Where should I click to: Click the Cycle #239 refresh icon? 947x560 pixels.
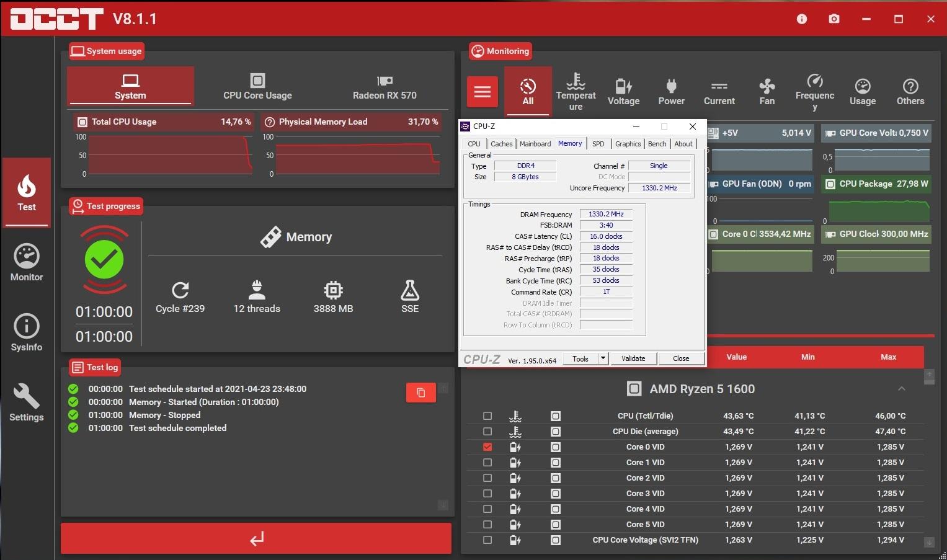180,290
